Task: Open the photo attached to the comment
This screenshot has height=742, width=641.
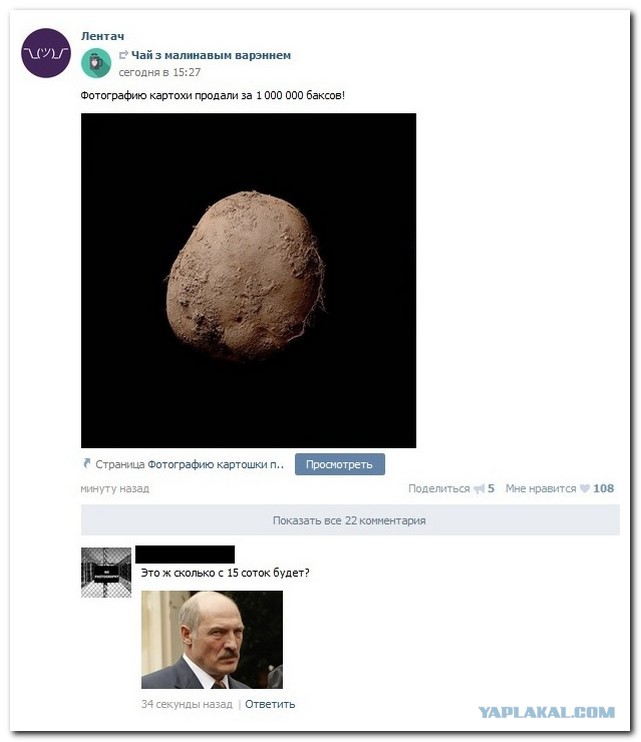Action: pos(212,639)
